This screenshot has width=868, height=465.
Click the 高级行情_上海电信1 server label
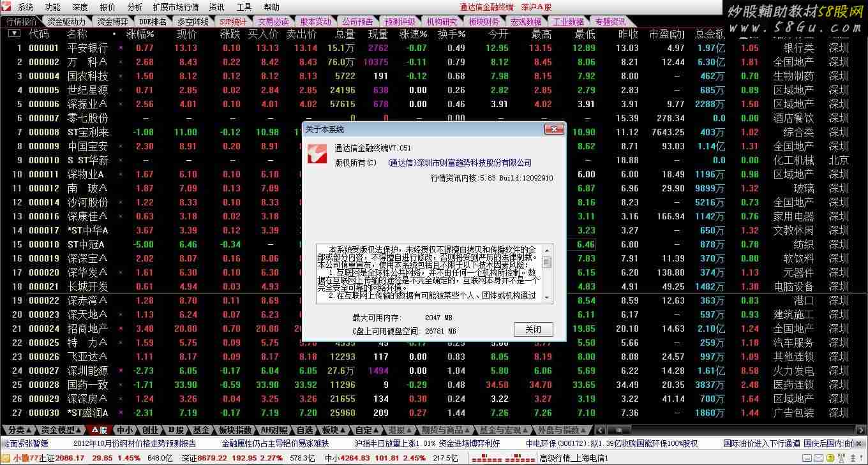pos(574,458)
